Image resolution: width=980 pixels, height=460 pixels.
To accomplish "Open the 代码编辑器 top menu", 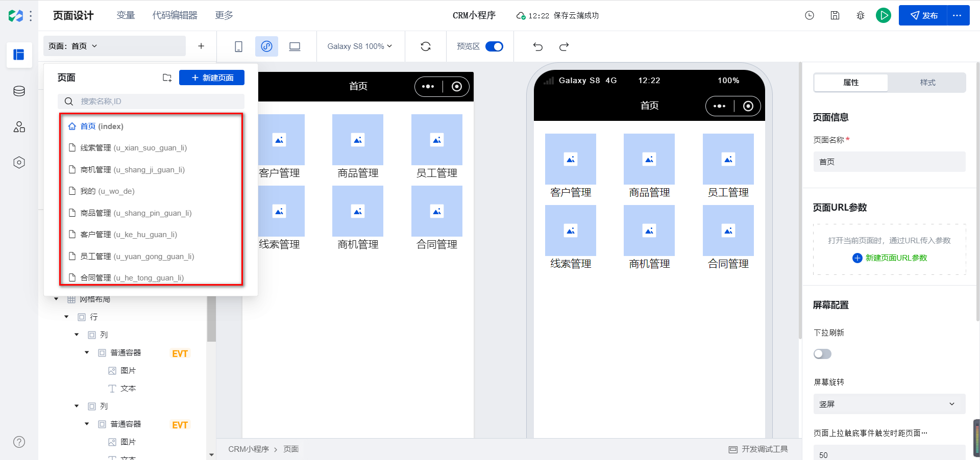I will coord(175,15).
